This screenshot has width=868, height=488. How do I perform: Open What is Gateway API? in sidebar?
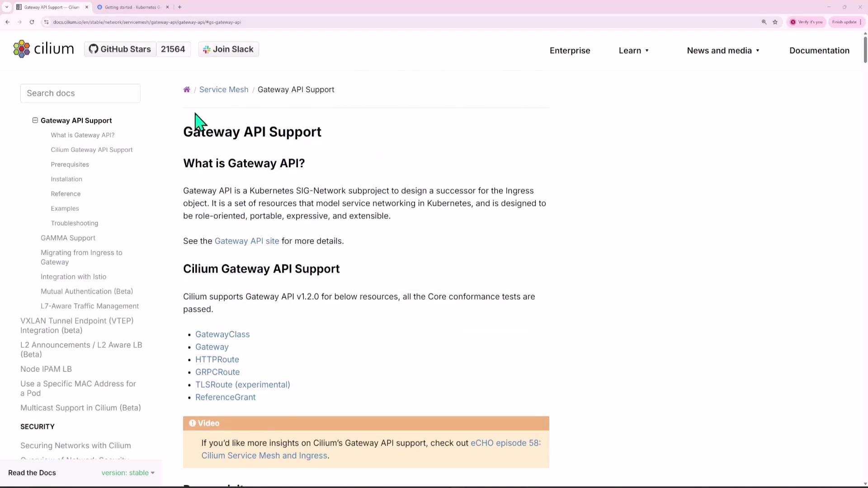(83, 135)
